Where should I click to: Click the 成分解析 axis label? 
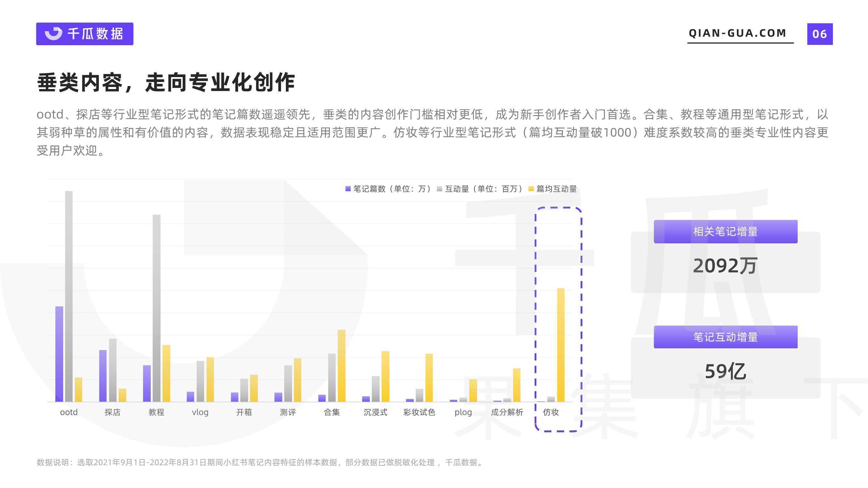(507, 412)
